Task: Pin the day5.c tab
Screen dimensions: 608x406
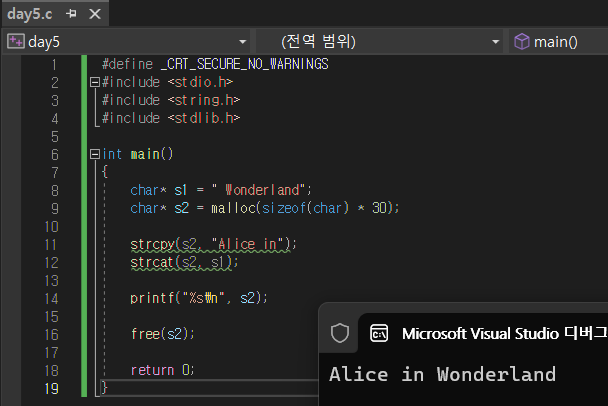Action: [71, 14]
